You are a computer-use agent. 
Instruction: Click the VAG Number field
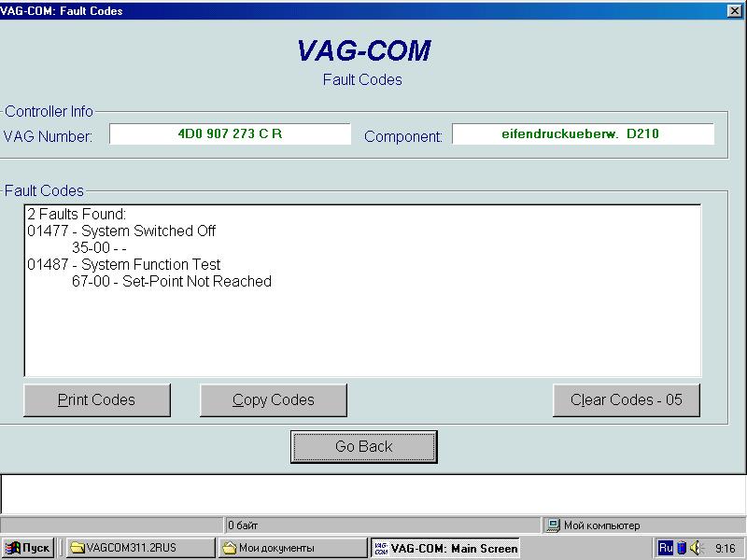[x=230, y=134]
